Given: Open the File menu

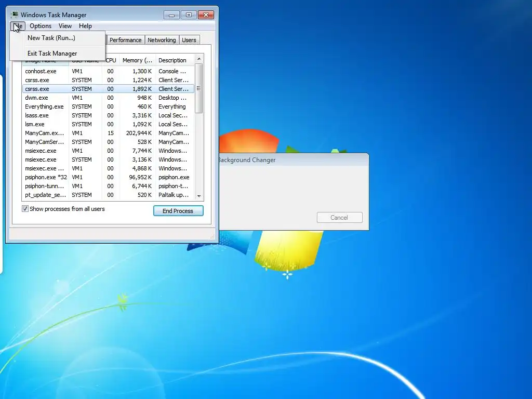Looking at the screenshot, I should coord(17,26).
